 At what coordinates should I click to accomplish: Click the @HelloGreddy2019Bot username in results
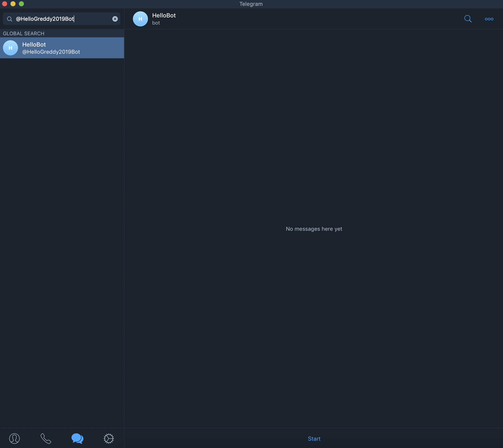(x=51, y=52)
